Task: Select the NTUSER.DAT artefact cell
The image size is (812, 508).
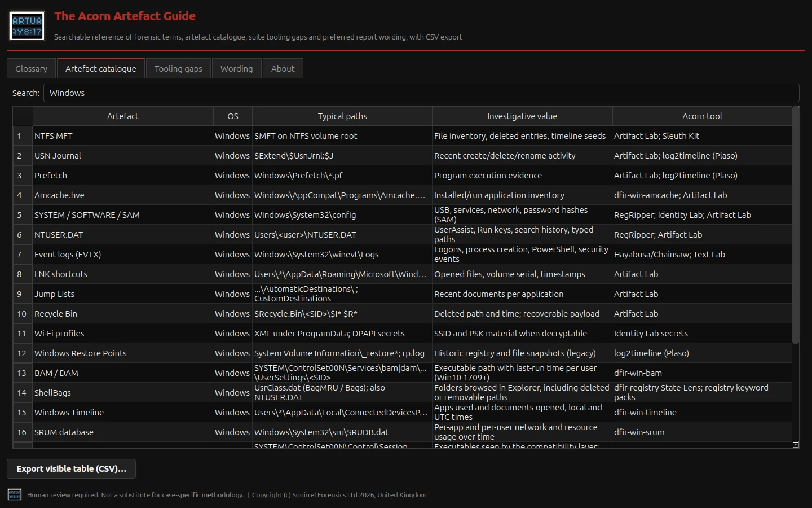Action: coord(123,235)
